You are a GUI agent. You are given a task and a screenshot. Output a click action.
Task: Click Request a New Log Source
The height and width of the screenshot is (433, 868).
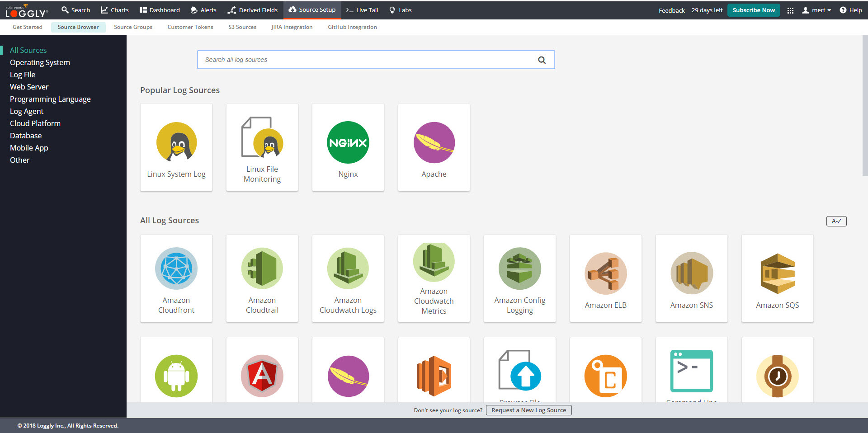529,410
